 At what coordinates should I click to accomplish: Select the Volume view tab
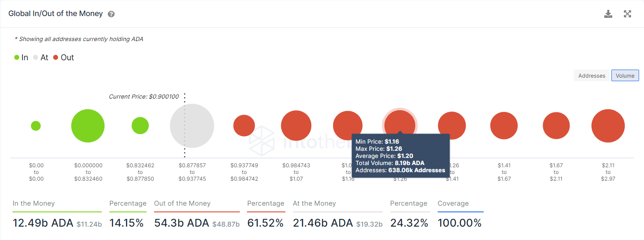point(625,75)
